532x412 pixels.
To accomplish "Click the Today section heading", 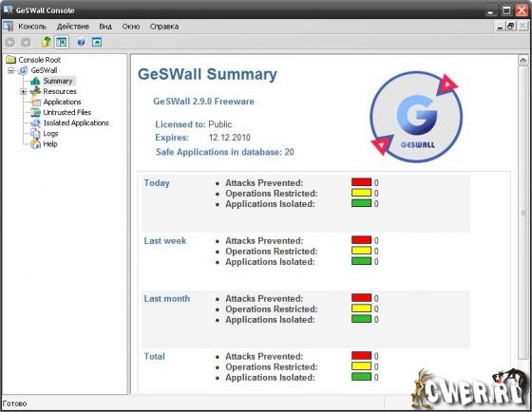I will pyautogui.click(x=157, y=183).
